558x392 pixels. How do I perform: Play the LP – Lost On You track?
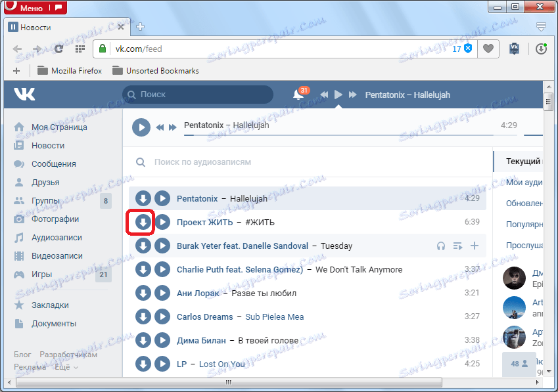coord(162,364)
